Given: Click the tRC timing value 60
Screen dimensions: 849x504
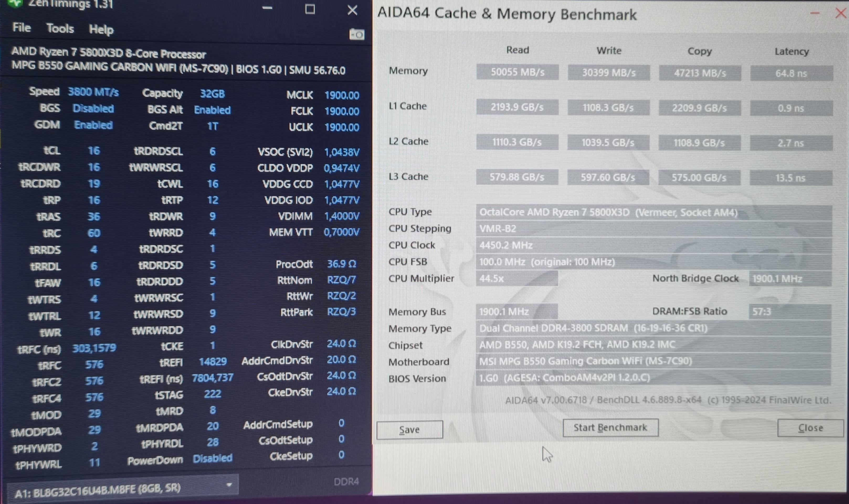Looking at the screenshot, I should pos(94,233).
